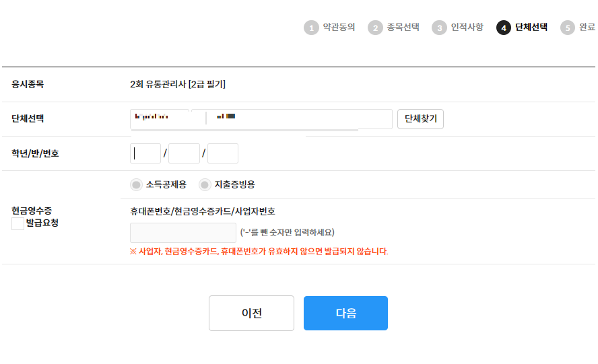Click the 반 (middle) input box
The width and height of the screenshot is (598, 364).
184,153
